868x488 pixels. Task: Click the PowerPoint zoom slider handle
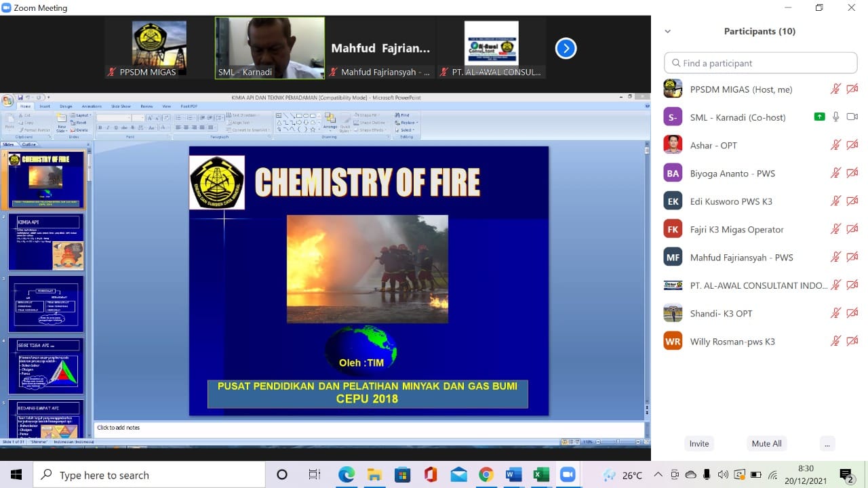point(618,442)
